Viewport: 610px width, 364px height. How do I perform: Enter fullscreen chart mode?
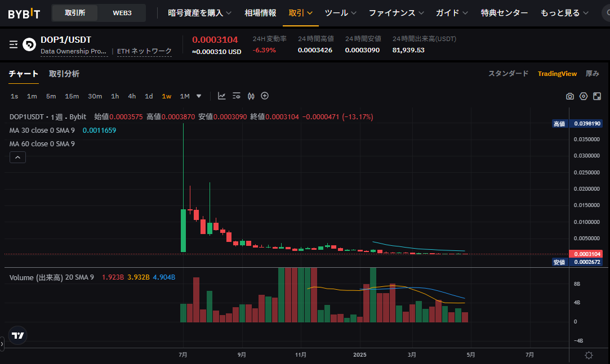[x=596, y=96]
